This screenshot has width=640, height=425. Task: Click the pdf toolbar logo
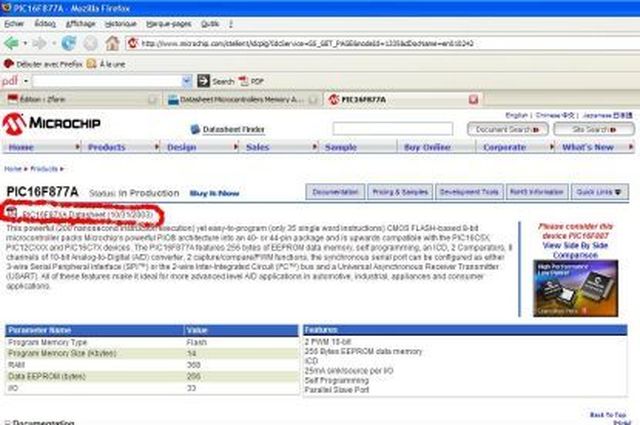point(10,81)
